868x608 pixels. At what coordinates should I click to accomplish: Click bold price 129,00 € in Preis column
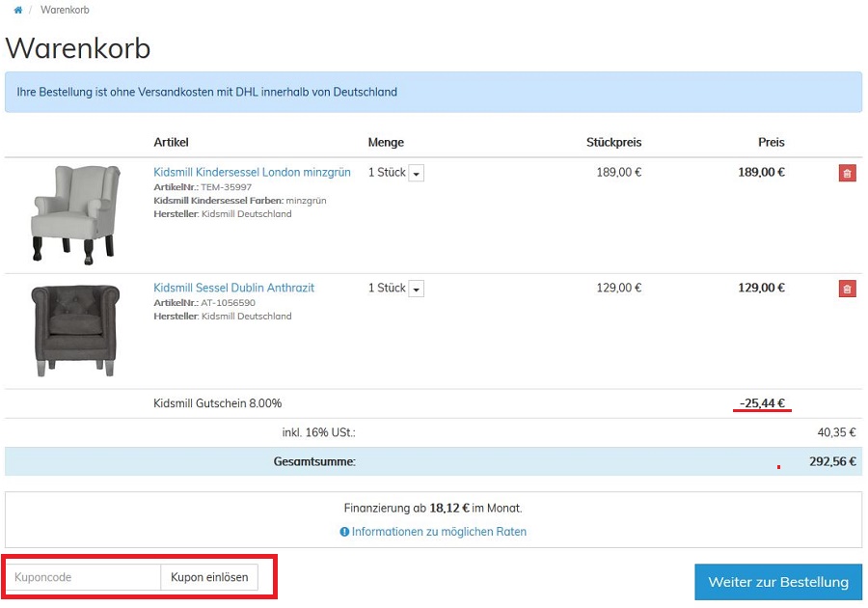(x=761, y=288)
